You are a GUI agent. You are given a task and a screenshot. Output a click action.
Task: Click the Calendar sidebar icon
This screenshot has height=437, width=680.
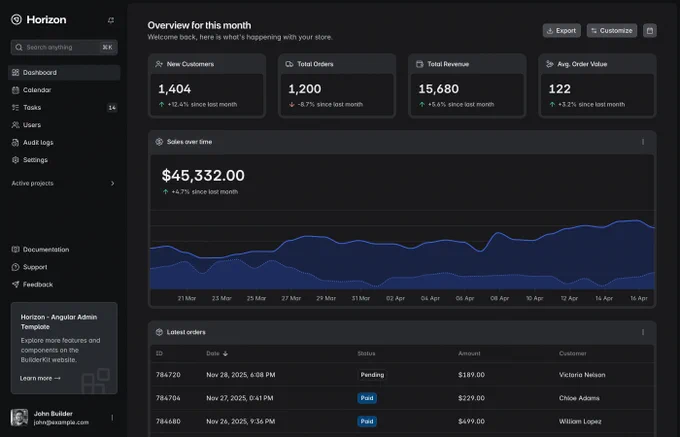coord(16,90)
